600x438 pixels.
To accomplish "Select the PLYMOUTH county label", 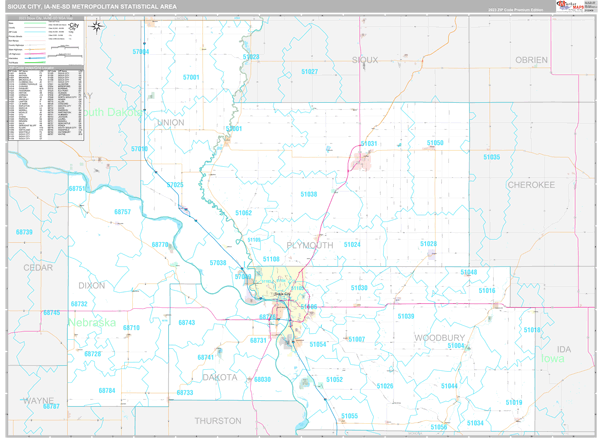I will tap(309, 245).
